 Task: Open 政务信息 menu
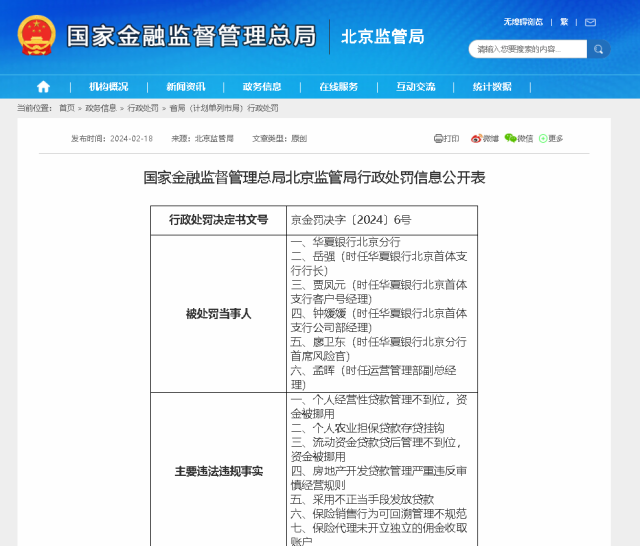click(262, 87)
